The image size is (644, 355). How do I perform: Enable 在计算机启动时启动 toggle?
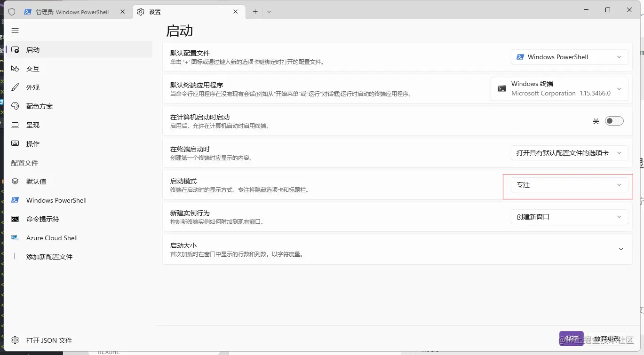pos(614,120)
